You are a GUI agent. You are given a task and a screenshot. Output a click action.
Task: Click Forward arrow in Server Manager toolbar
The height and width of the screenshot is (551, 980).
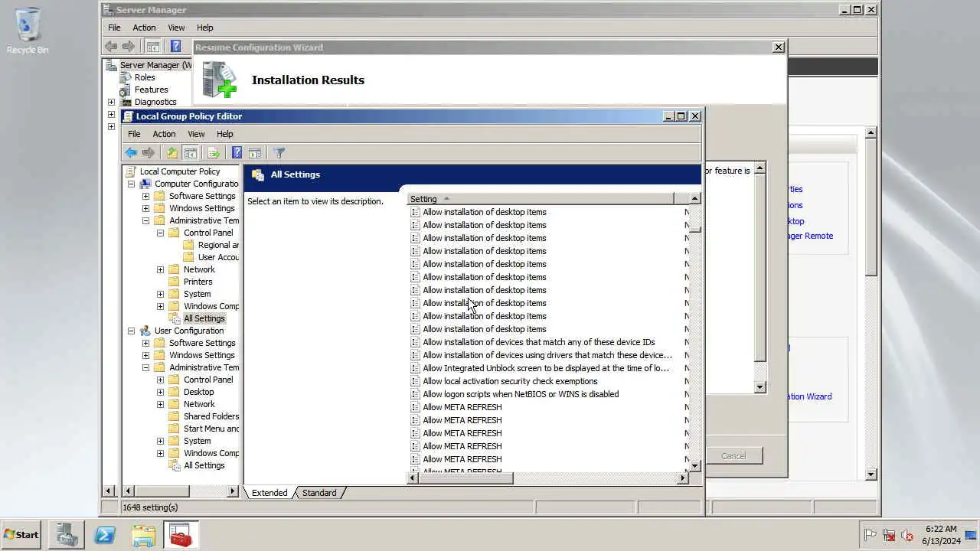pos(129,47)
